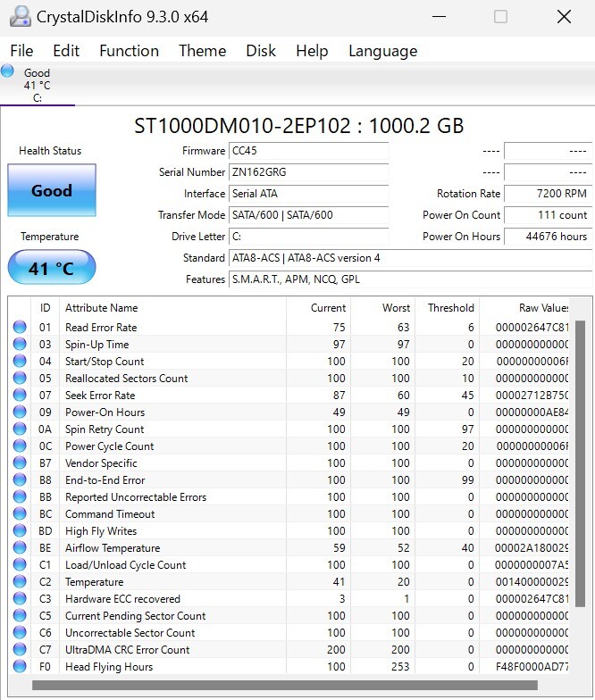Click the vertical scrollbar of the attribute list

580,463
